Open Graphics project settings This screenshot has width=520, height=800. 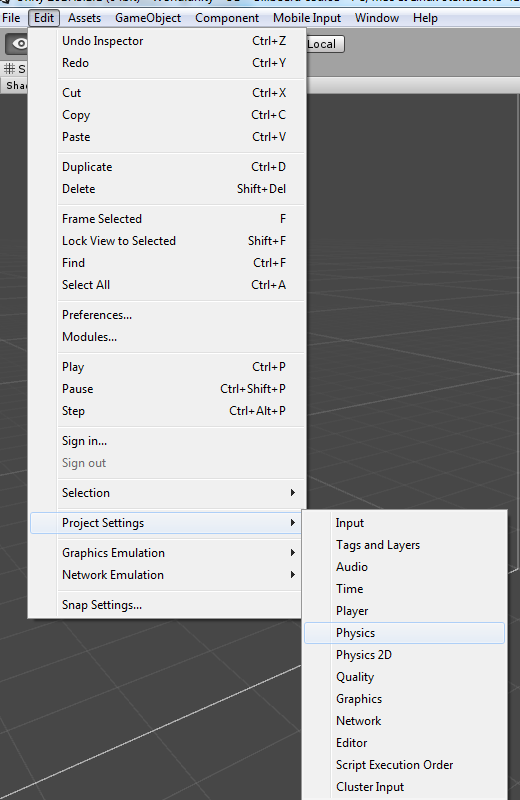click(404, 699)
